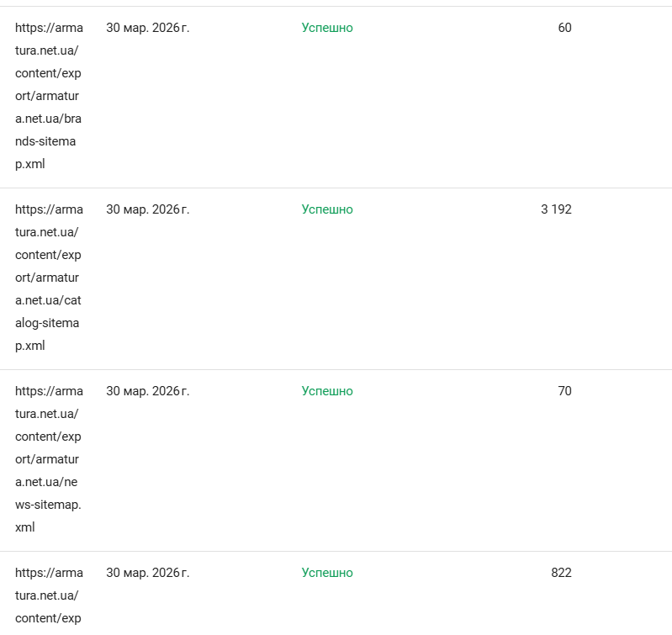Open the catalog-sitemap.xml sitemap URL

click(x=49, y=278)
